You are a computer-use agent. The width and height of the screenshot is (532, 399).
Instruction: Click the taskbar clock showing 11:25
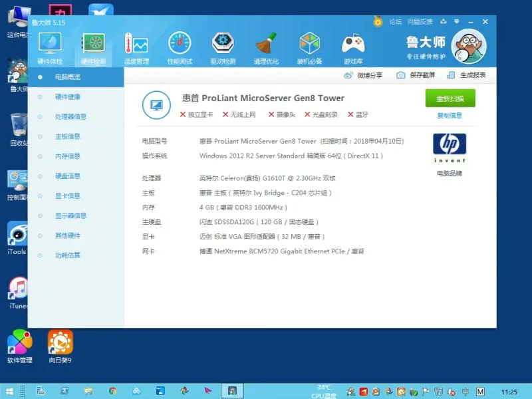point(509,392)
